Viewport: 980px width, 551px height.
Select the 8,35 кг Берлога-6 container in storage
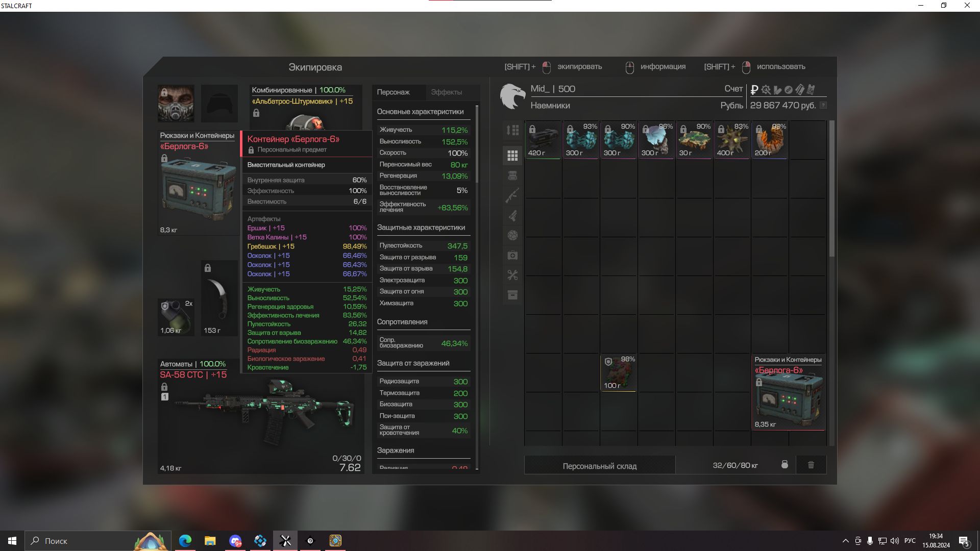(x=789, y=392)
